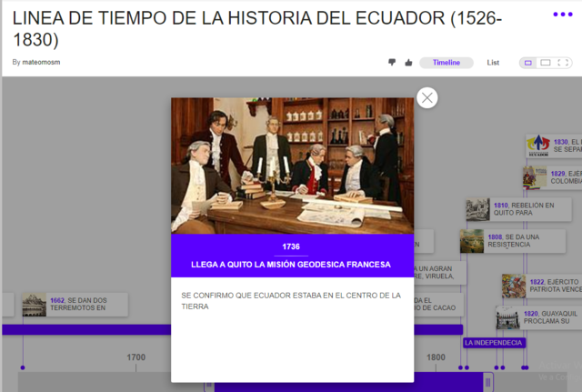Click the thumbs up icon
Screen dimensions: 582x392
pos(408,63)
